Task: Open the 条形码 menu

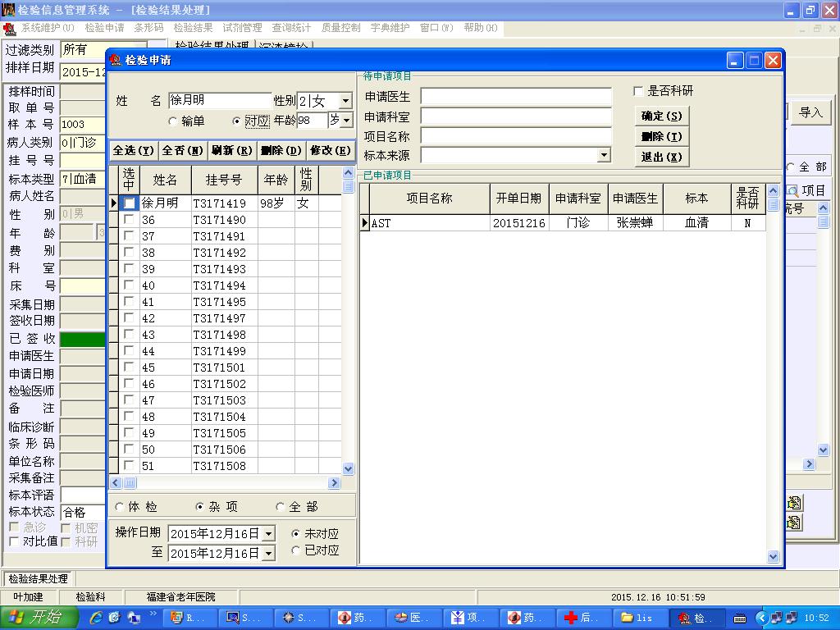Action: tap(148, 28)
